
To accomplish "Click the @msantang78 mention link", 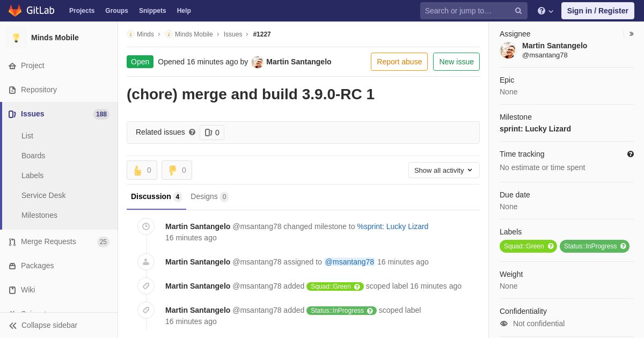I will pos(349,262).
